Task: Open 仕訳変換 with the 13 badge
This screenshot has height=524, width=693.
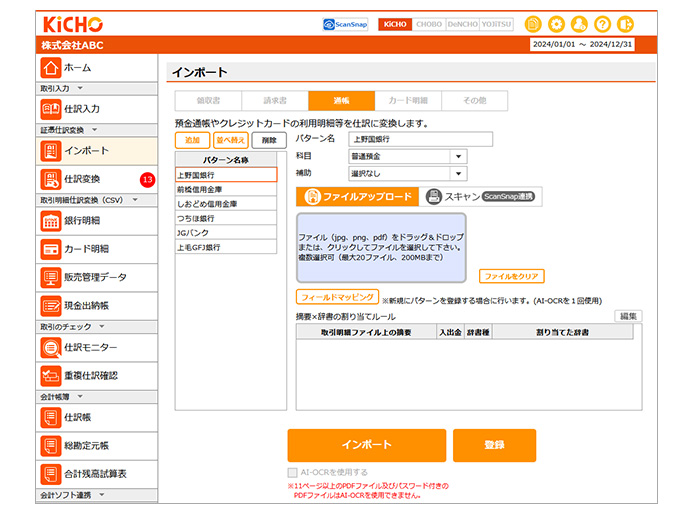Action: pos(80,179)
